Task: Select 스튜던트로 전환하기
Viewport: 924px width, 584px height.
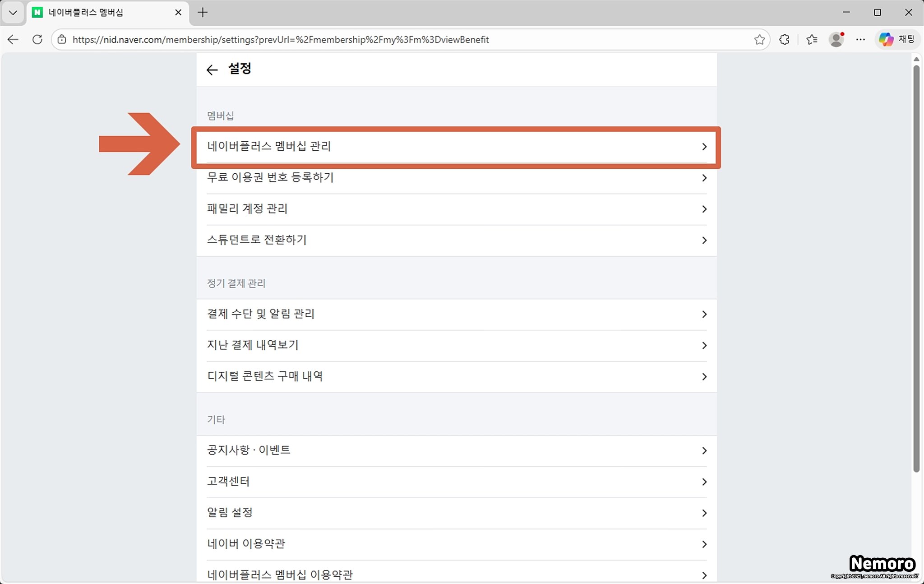Action: tap(257, 240)
